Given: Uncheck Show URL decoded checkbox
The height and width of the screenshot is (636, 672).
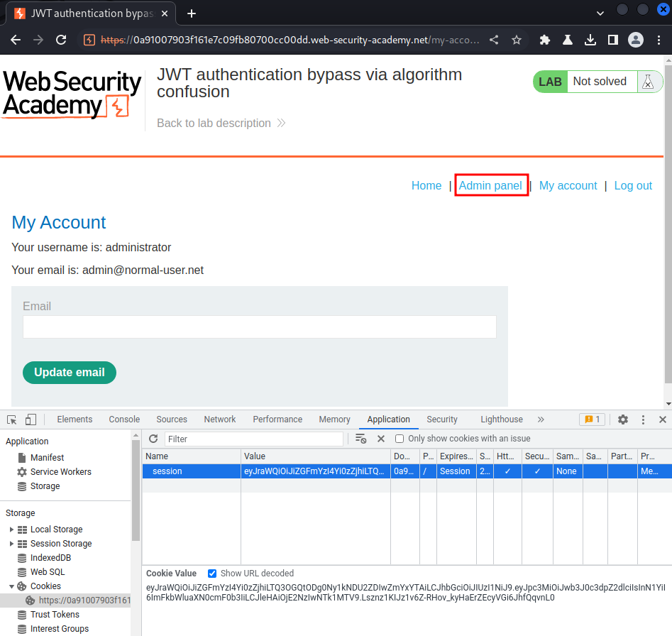Looking at the screenshot, I should pyautogui.click(x=211, y=574).
